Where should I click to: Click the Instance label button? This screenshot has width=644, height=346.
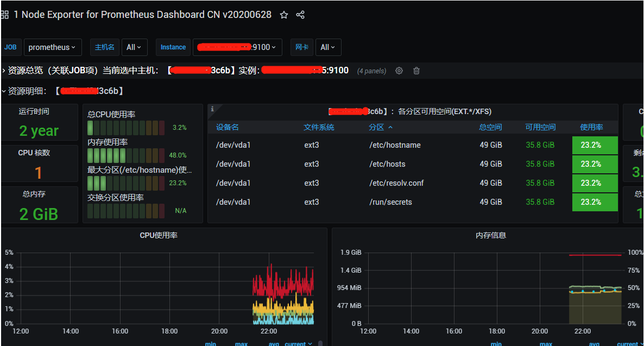click(173, 47)
